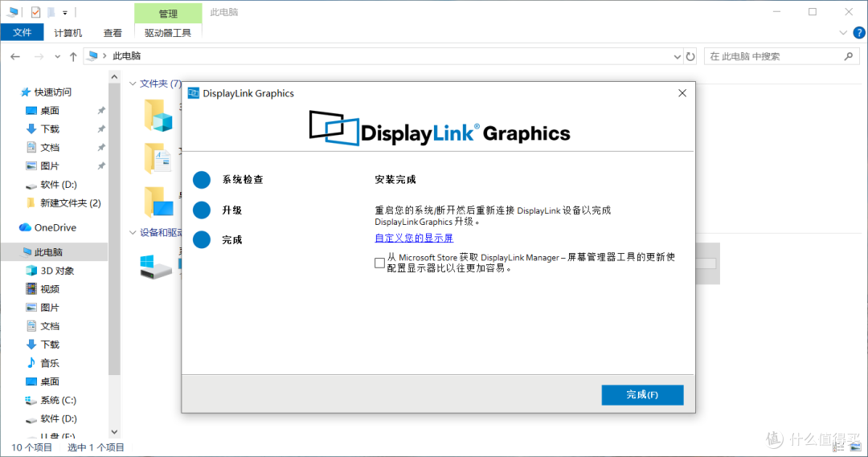Image resolution: width=868 pixels, height=457 pixels.
Task: Click the 完成(F) finish button
Action: (642, 394)
